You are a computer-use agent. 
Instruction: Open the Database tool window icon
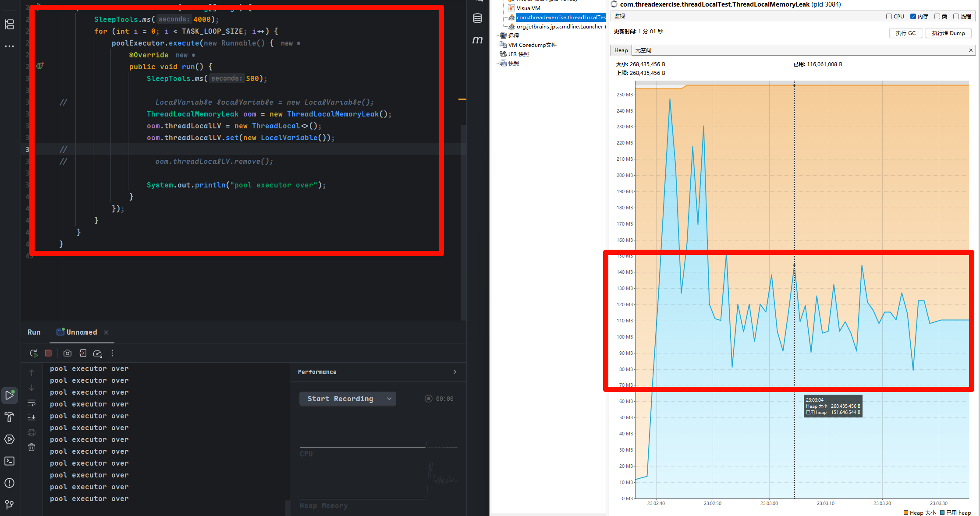(477, 18)
